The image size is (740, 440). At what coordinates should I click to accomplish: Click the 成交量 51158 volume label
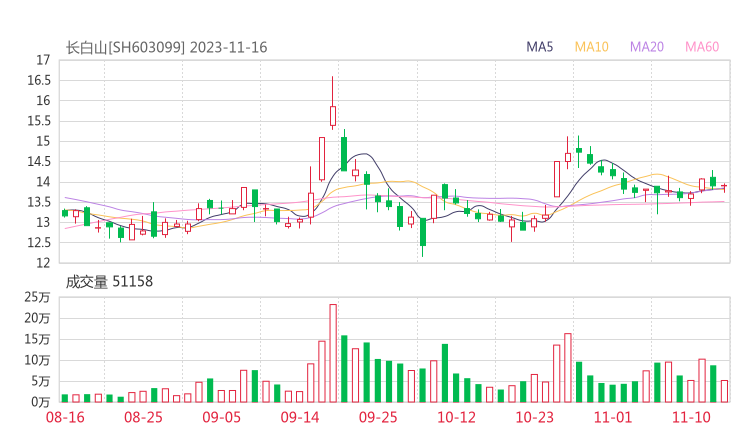(x=109, y=282)
